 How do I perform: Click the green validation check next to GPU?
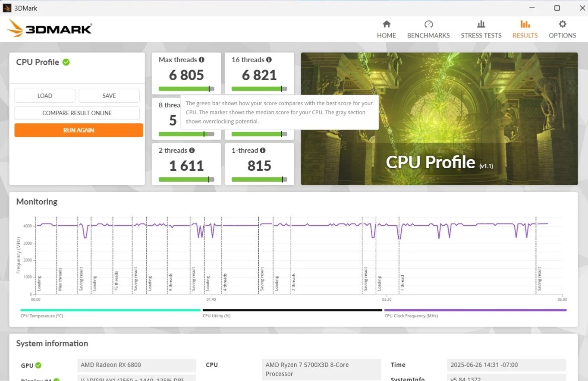point(38,365)
